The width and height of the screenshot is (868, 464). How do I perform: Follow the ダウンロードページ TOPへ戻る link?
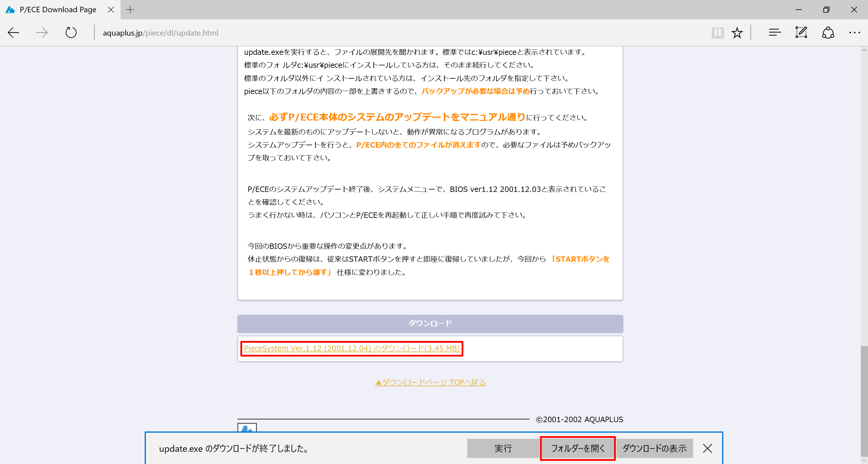point(430,382)
